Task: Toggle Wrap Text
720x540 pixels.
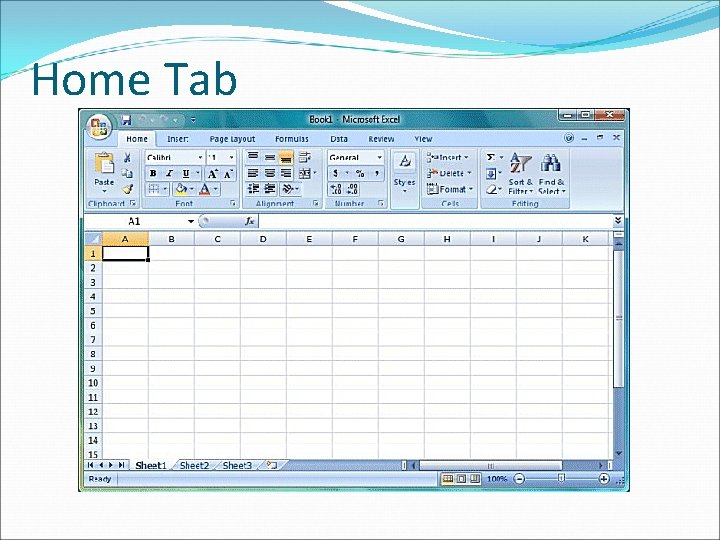Action: [x=304, y=157]
